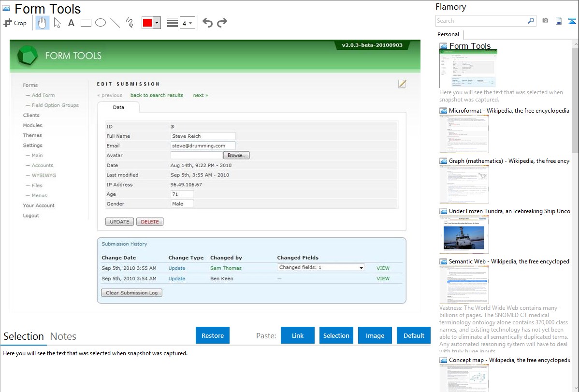
Task: Switch to the Personal tab
Action: (x=449, y=34)
